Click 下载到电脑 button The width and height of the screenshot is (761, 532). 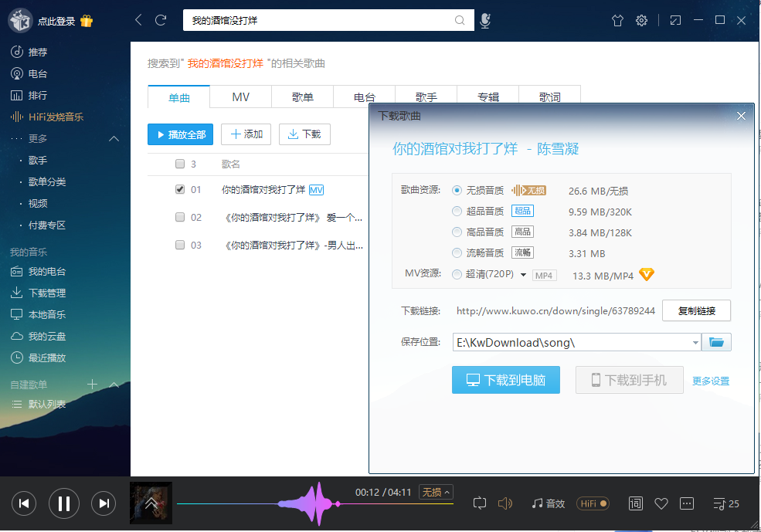[506, 380]
